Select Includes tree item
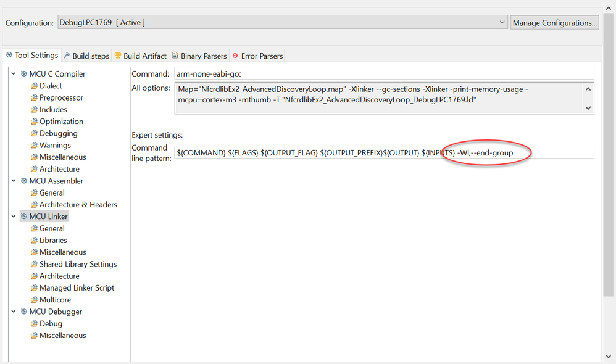The width and height of the screenshot is (616, 364). [x=53, y=109]
